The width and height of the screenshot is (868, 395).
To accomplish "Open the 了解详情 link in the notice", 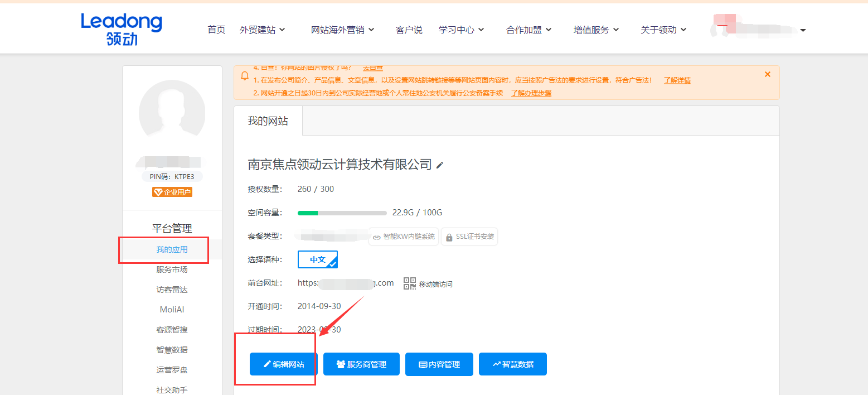I will [x=677, y=80].
